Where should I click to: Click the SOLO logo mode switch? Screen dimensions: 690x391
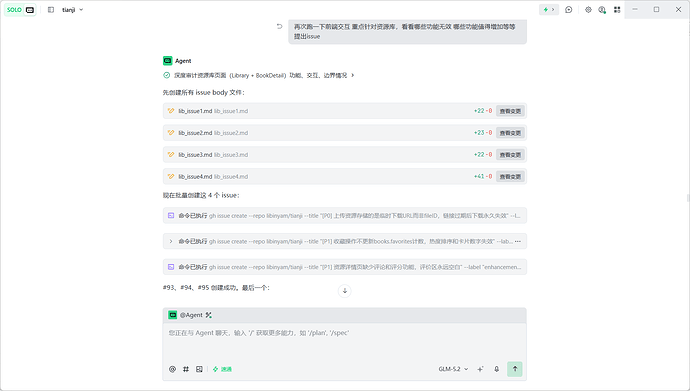[20, 10]
